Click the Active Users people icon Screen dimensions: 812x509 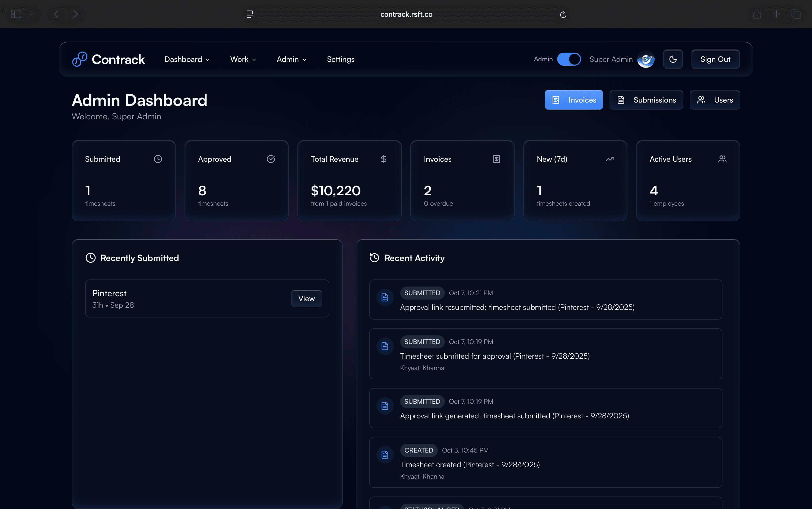pos(722,159)
